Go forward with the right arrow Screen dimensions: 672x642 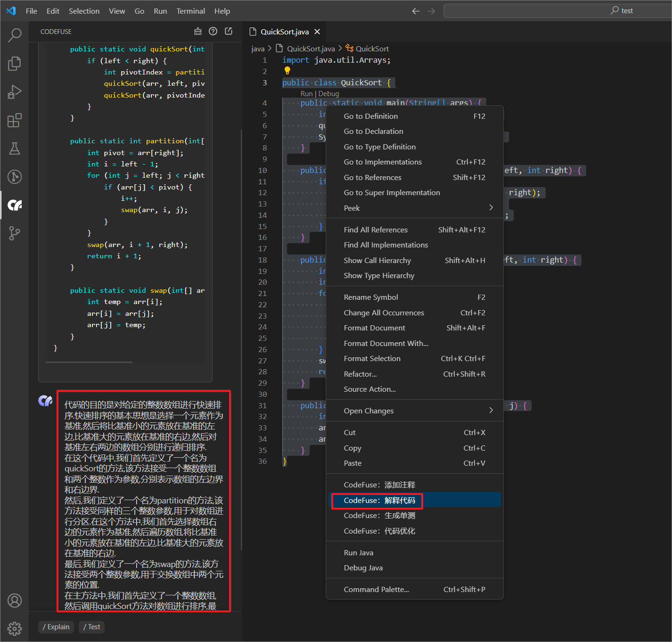[x=431, y=11]
